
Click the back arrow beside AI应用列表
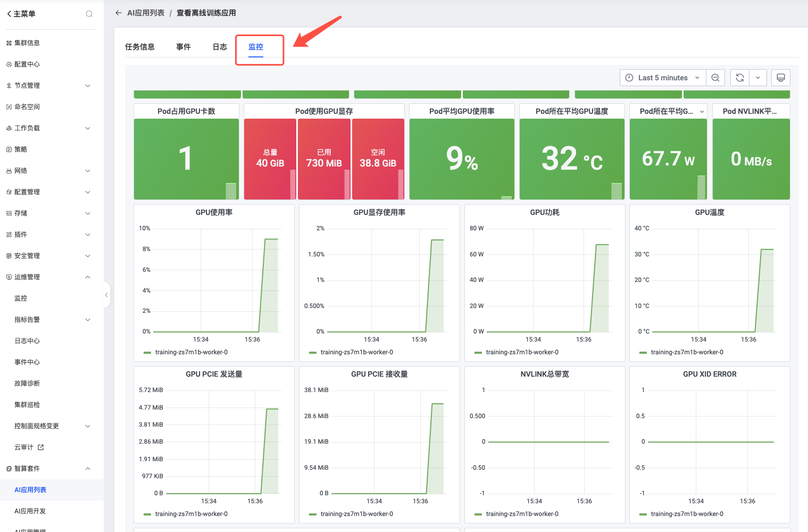119,13
